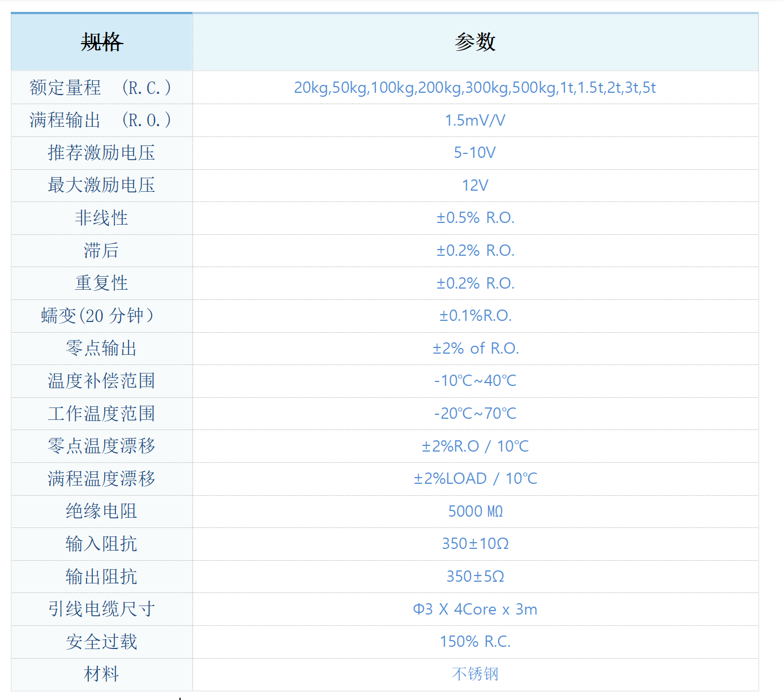Image resolution: width=783 pixels, height=700 pixels.
Task: Select the ±2% of R.O. value
Action: (x=475, y=349)
